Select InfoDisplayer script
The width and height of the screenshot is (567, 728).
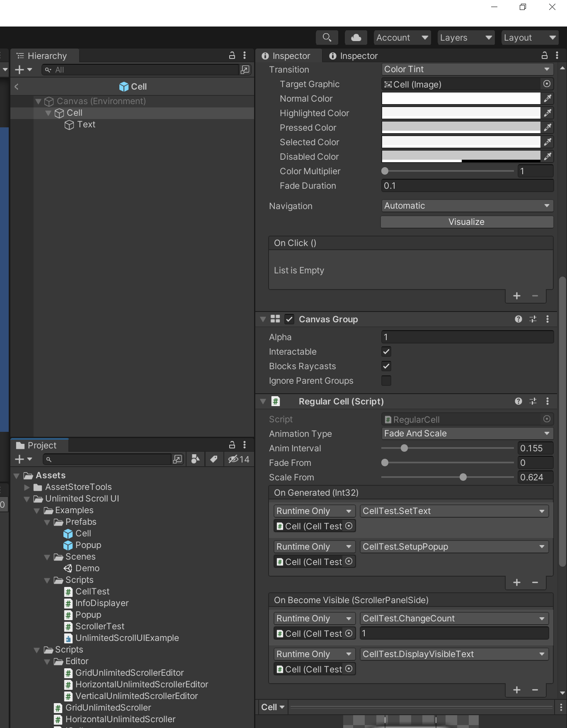[102, 603]
